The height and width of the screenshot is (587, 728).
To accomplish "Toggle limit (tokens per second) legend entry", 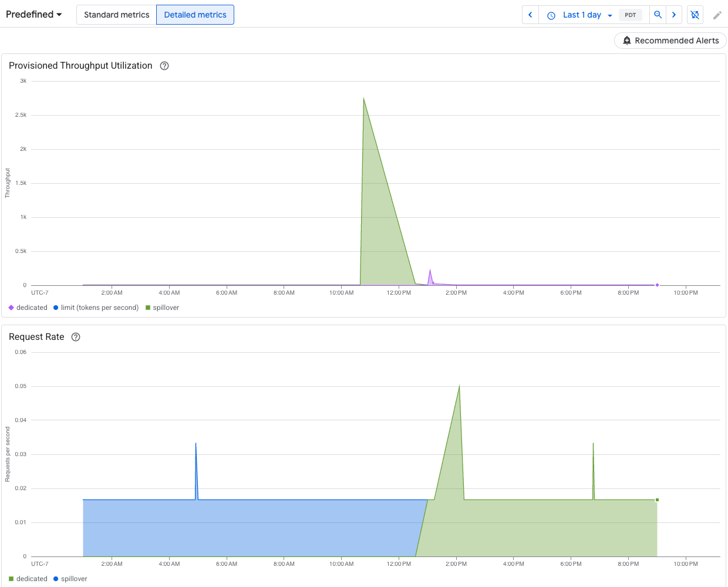I will coord(96,308).
